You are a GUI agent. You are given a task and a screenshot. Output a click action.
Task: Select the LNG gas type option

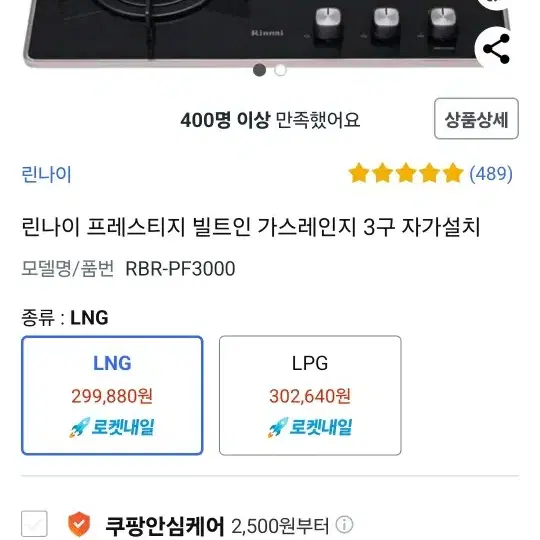[x=112, y=395]
